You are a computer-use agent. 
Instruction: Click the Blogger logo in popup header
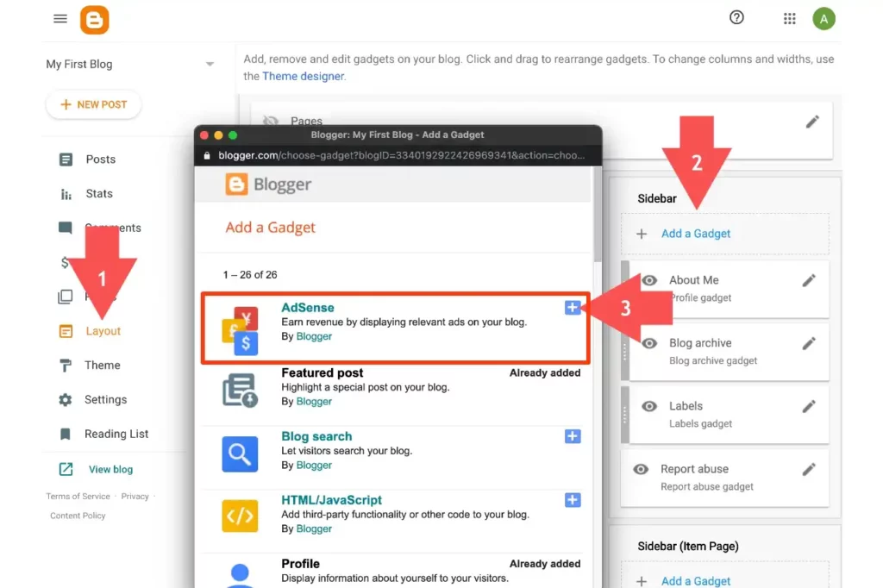pyautogui.click(x=268, y=185)
